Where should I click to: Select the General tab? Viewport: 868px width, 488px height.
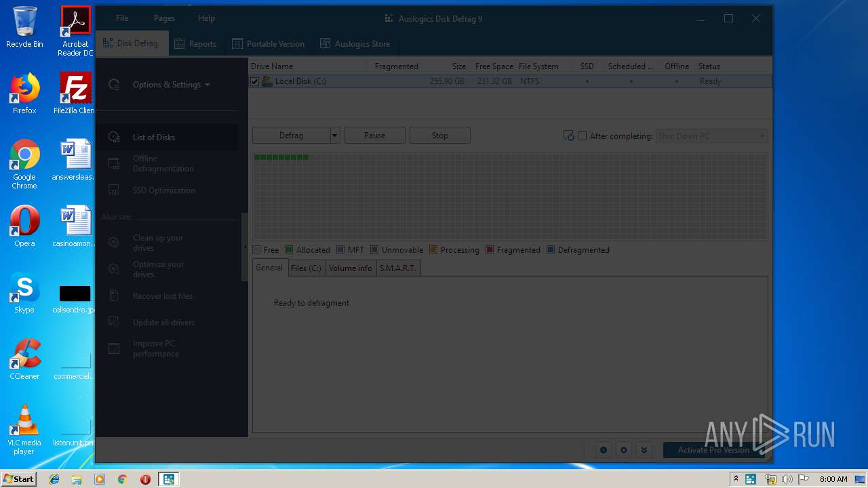[x=269, y=268]
